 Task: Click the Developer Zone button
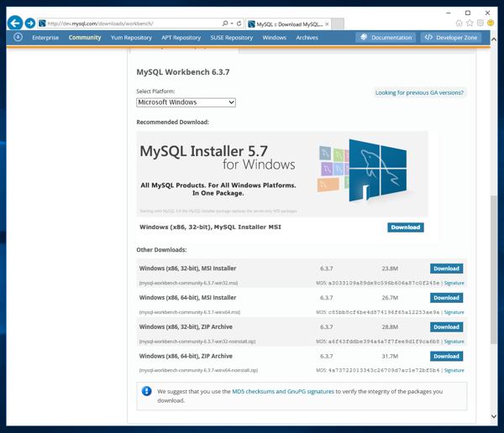pos(450,37)
